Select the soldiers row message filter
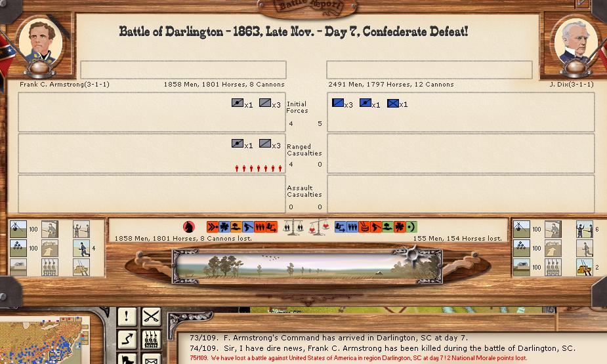607x364 pixels. [x=152, y=339]
